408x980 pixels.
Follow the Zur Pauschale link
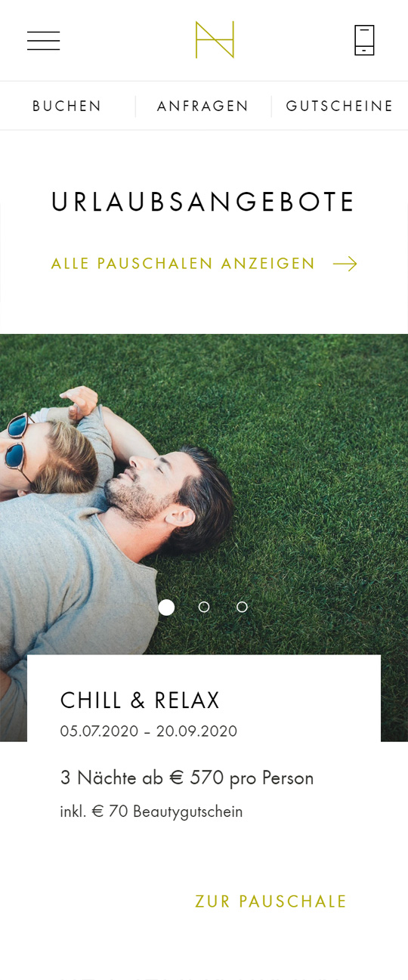(x=271, y=901)
